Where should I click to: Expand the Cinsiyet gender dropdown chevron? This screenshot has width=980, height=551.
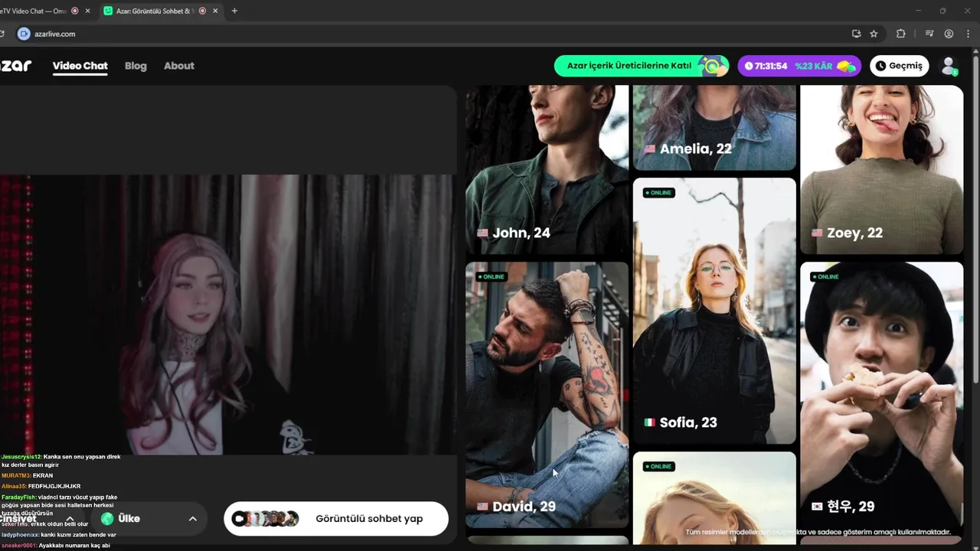(70, 519)
